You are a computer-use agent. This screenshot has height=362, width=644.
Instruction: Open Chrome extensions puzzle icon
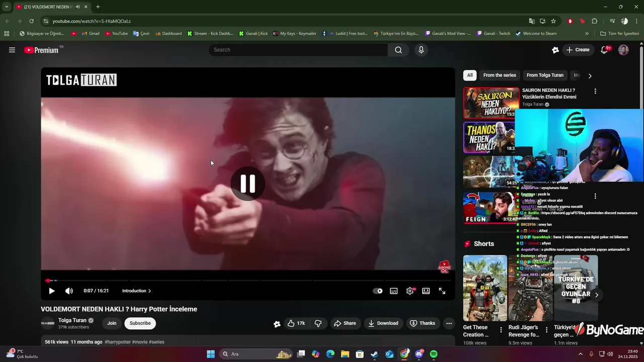[595, 21]
